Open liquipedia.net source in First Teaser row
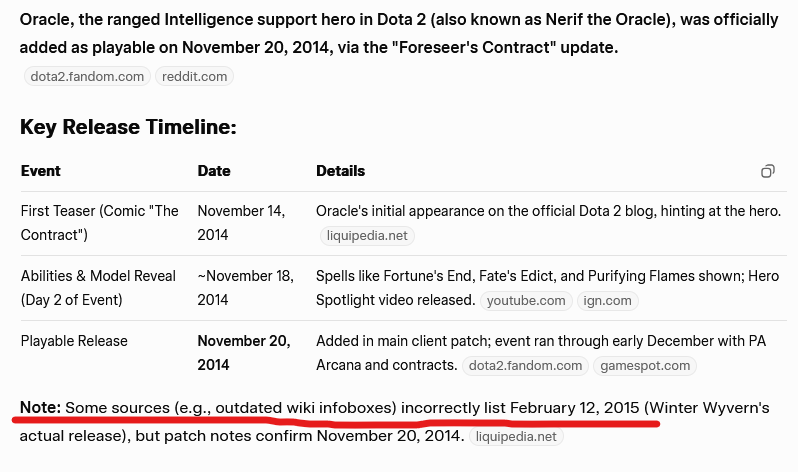The height and width of the screenshot is (472, 798). (x=367, y=236)
